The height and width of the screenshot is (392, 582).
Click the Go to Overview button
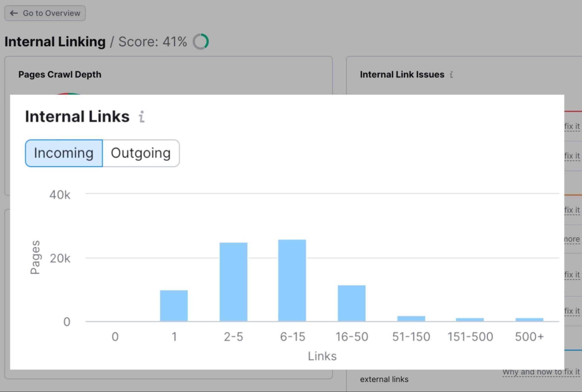[45, 13]
